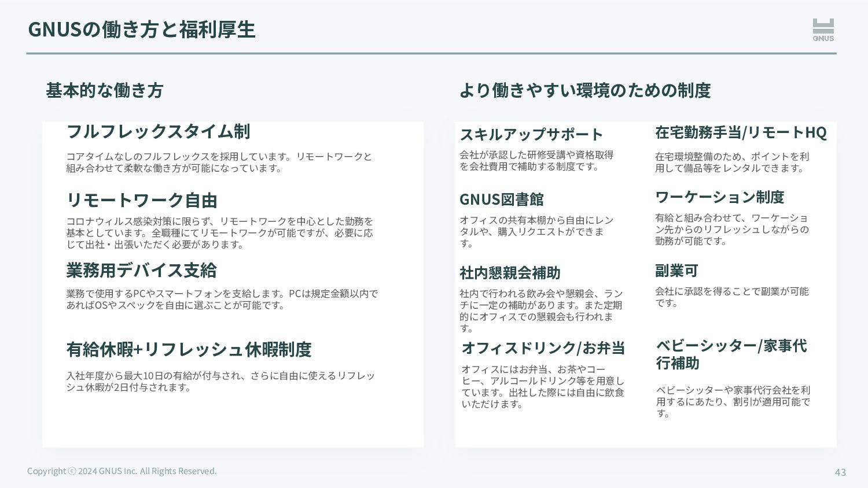Click the slide title GNUSの働き方と福利厚生

coord(141,29)
